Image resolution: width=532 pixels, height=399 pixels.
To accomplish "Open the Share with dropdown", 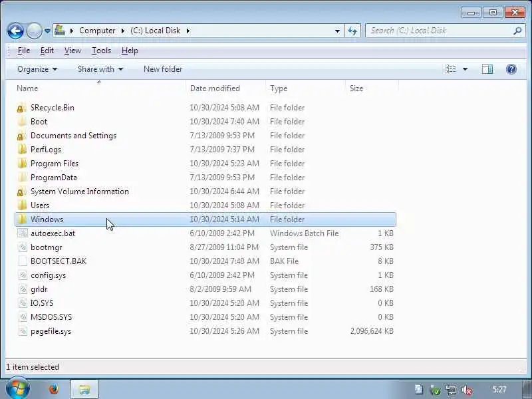I will tap(100, 69).
